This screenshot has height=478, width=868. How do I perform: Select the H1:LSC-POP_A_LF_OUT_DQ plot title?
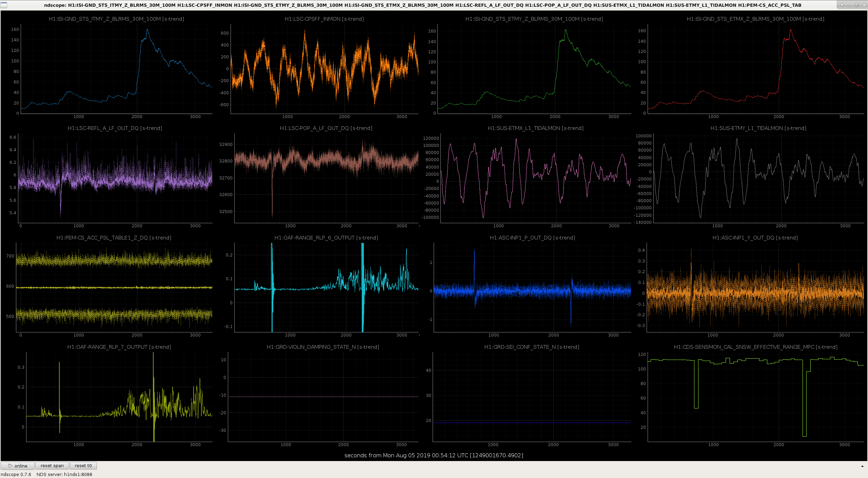(326, 128)
